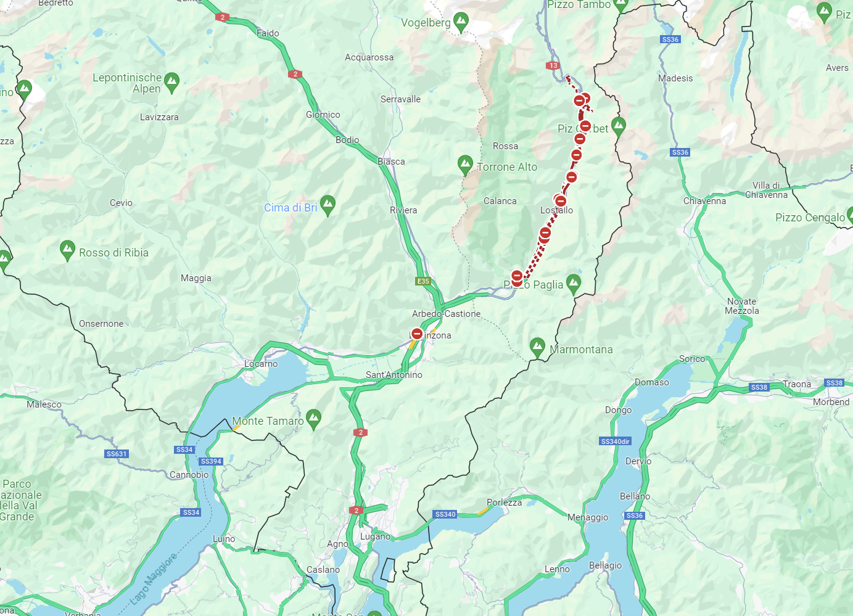Viewport: 853px width, 616px height.
Task: Click the SS38 road shield near Traona
Action: 759,387
